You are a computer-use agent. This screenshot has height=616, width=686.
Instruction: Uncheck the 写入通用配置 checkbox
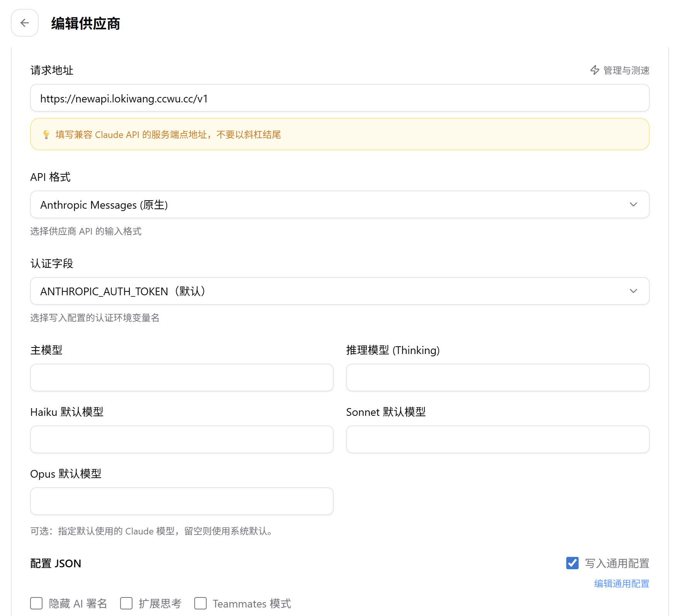pyautogui.click(x=572, y=563)
